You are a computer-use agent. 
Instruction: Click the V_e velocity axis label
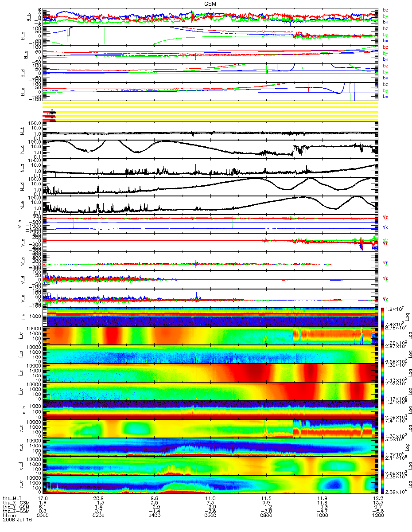[22, 298]
